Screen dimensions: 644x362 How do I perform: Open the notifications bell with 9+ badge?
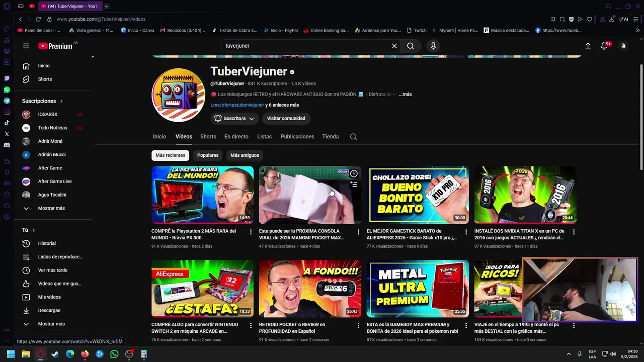[605, 46]
